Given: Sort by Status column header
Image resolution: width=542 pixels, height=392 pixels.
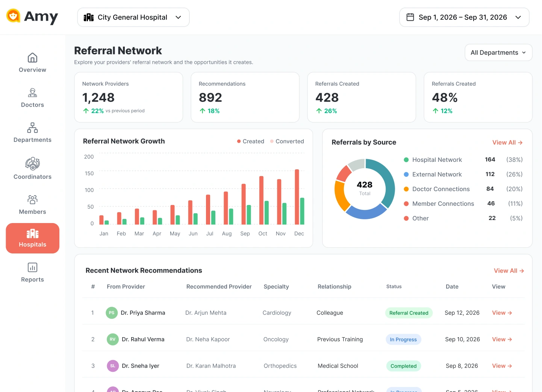Looking at the screenshot, I should (x=394, y=286).
